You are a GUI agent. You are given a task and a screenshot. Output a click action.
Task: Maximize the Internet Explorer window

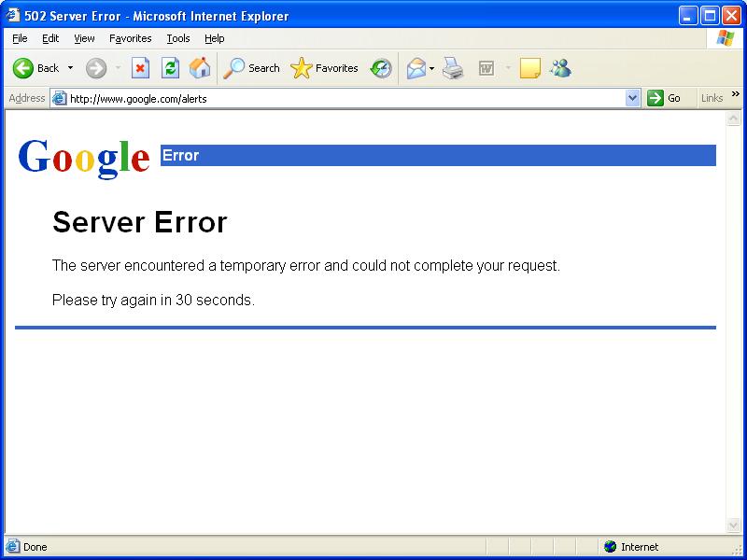[710, 16]
